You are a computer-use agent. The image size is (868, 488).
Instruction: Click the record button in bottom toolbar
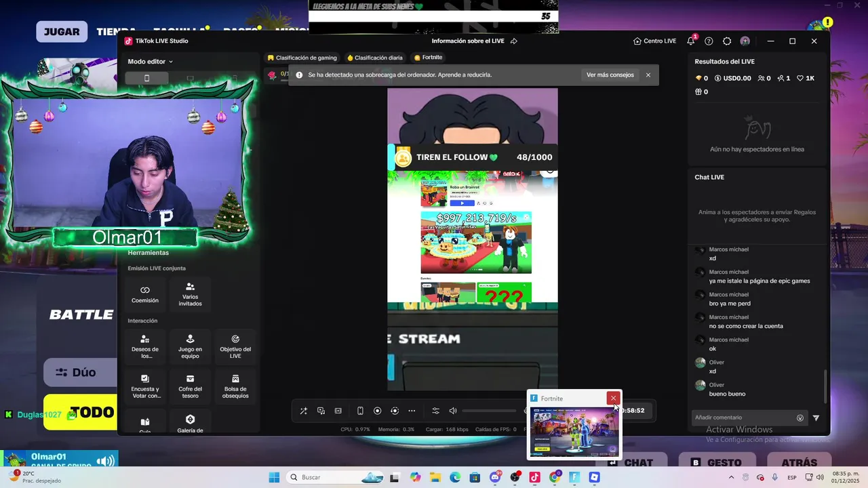[377, 411]
